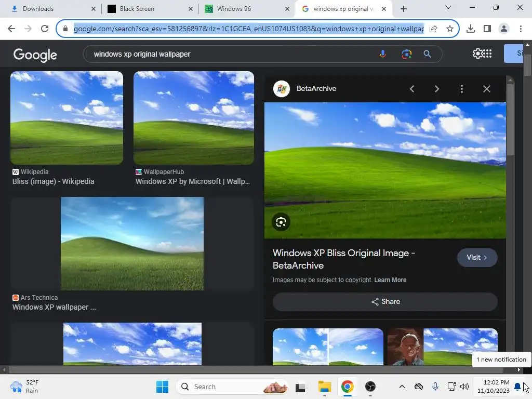This screenshot has width=532, height=399.
Task: Switch to the Windows 96 tab
Action: pyautogui.click(x=247, y=9)
